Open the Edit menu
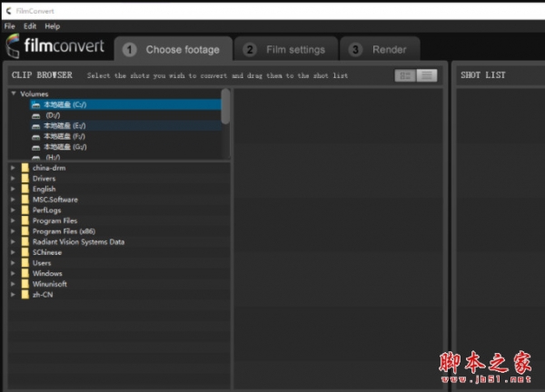This screenshot has height=392, width=545. click(30, 26)
